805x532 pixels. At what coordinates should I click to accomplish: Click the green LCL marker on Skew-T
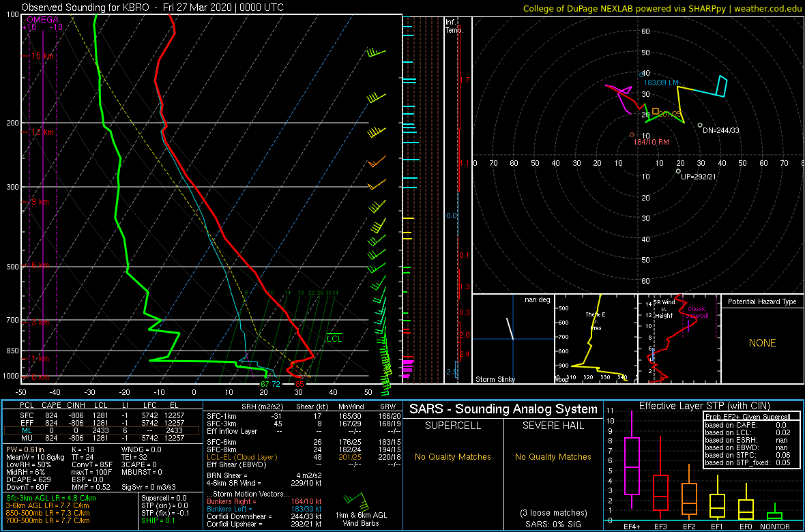pos(334,337)
